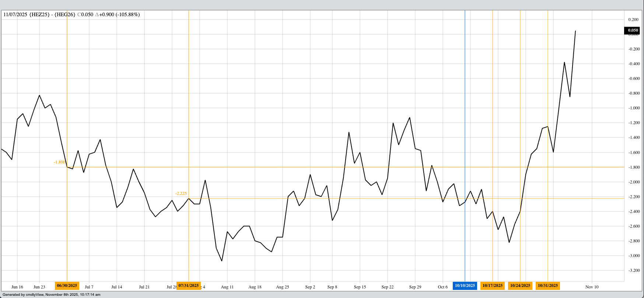Select the 10/17/2025 date marker
Viewport: 644px width, 298px height.
pos(493,285)
